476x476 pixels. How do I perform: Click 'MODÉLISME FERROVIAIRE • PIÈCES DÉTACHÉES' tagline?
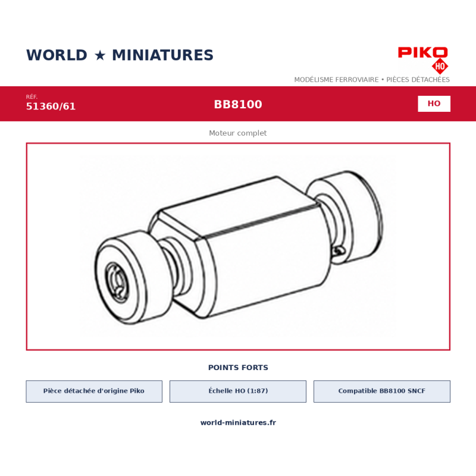tap(372, 80)
